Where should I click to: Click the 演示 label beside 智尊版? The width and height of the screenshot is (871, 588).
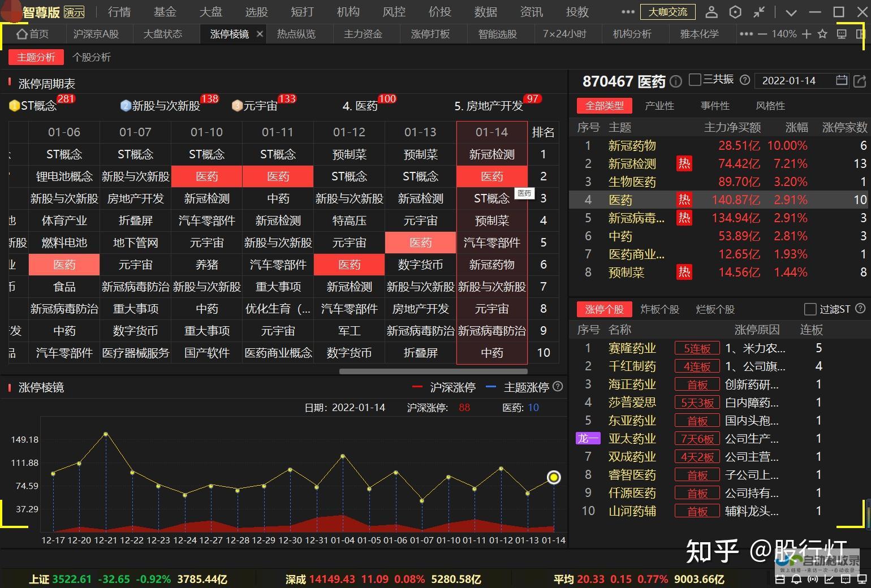(x=74, y=12)
